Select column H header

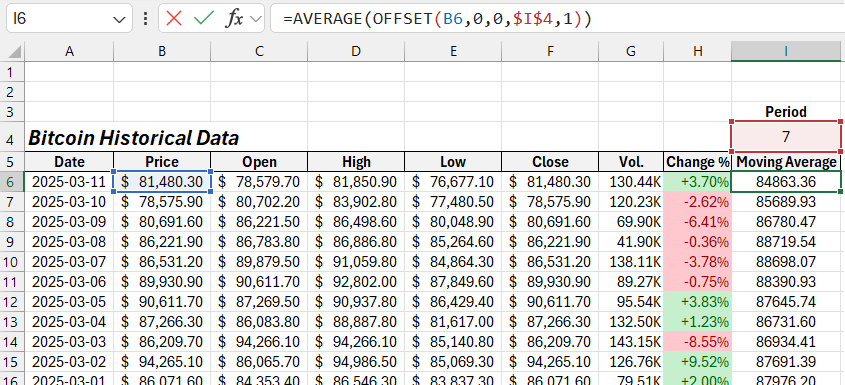pyautogui.click(x=698, y=51)
